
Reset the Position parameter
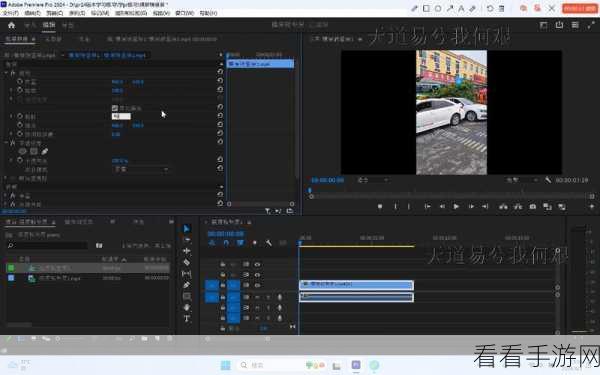tap(220, 80)
